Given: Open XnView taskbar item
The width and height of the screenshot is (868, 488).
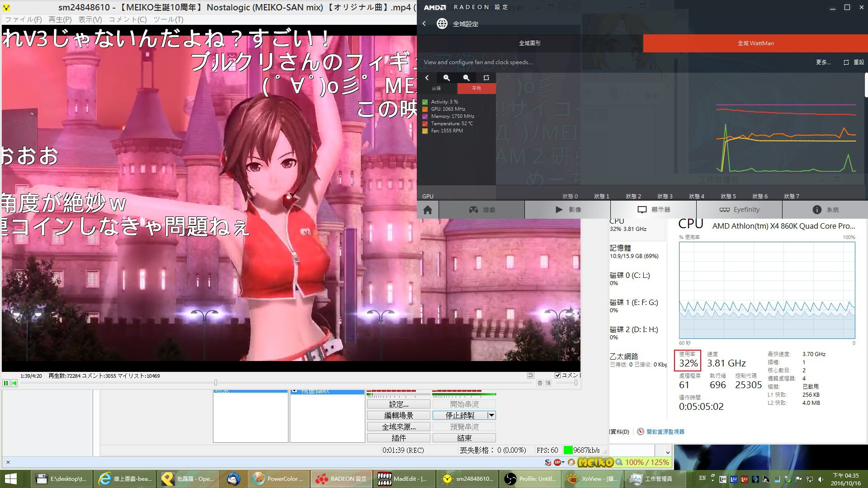Looking at the screenshot, I should point(593,479).
